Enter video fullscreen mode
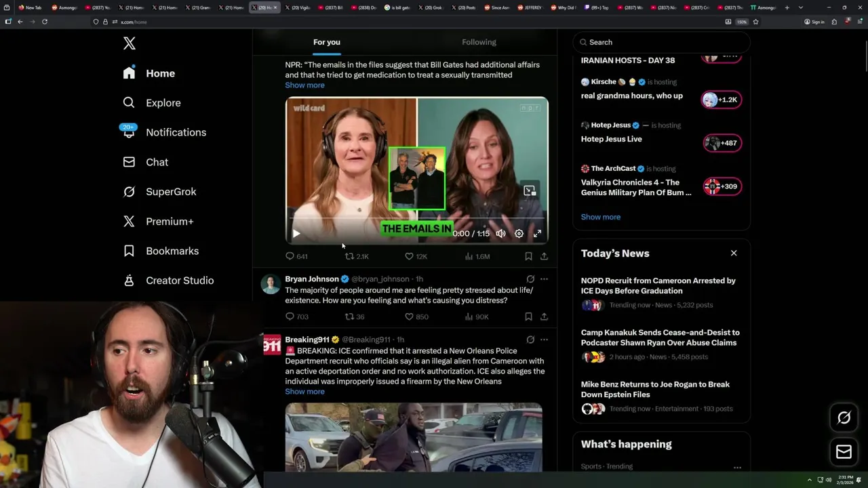The height and width of the screenshot is (488, 868). point(537,233)
